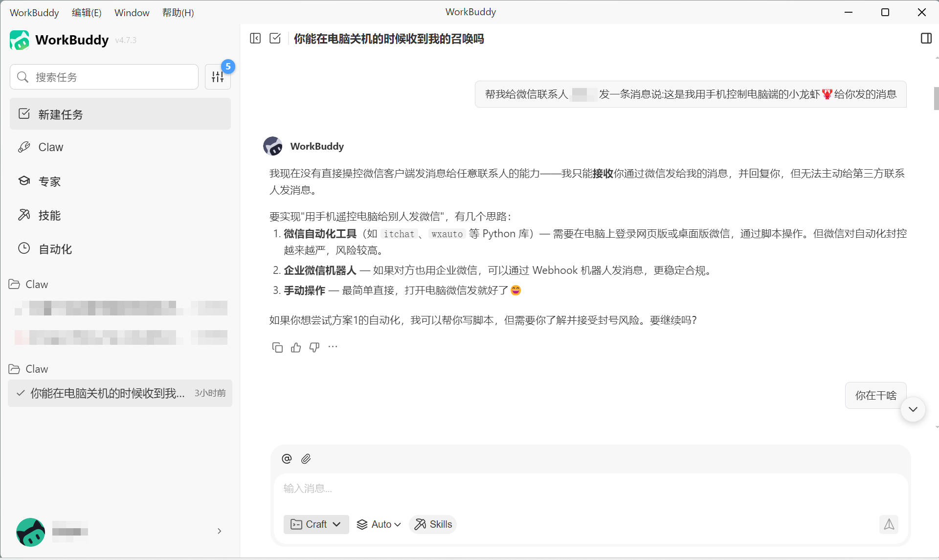Open the Auto model dropdown

(379, 524)
